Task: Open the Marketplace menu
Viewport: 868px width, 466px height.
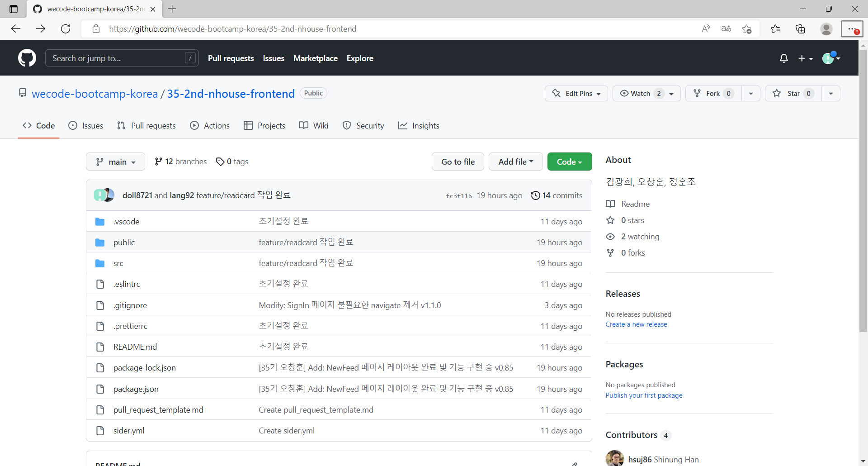Action: coord(315,58)
